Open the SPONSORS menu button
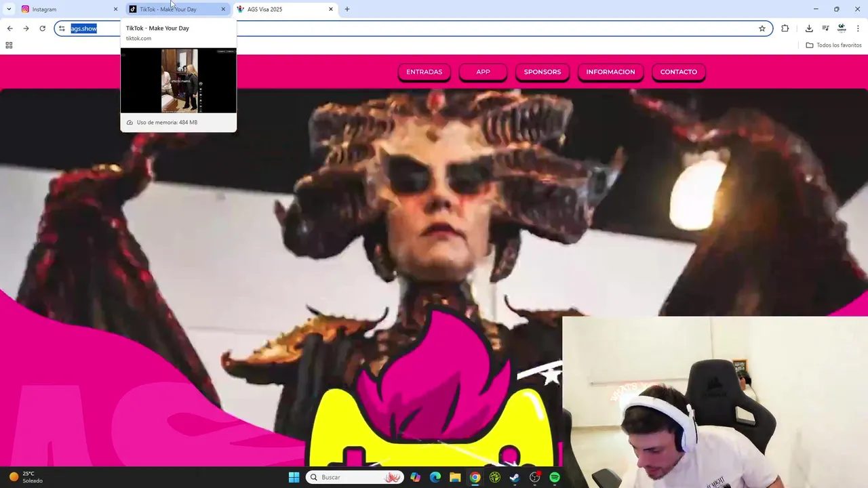868x488 pixels. pyautogui.click(x=542, y=72)
